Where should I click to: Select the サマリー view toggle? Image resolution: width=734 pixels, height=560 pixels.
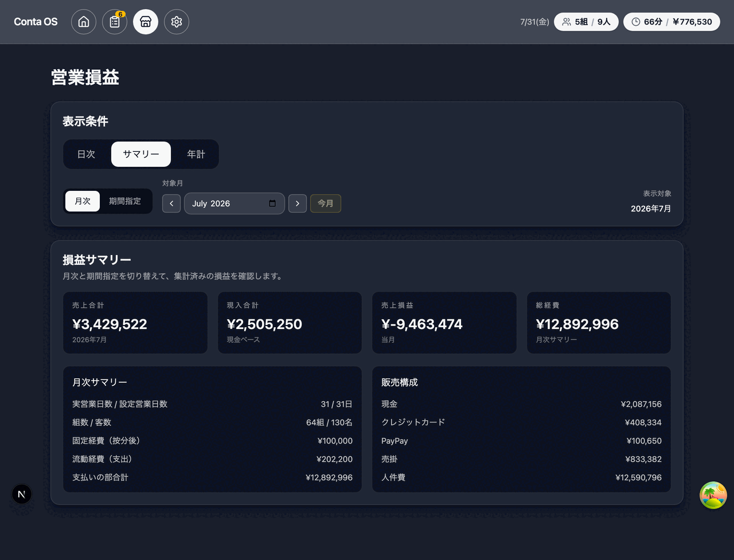point(141,154)
